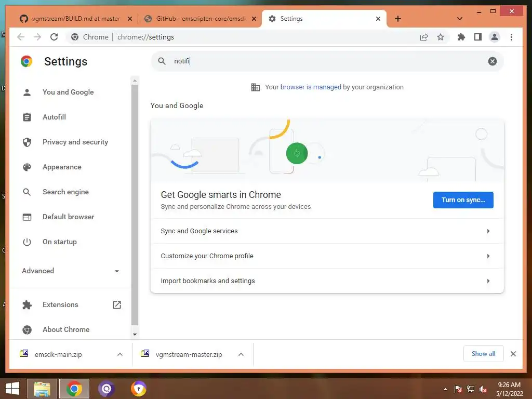Close the vgmstream/BUILD.md tab

(x=129, y=19)
